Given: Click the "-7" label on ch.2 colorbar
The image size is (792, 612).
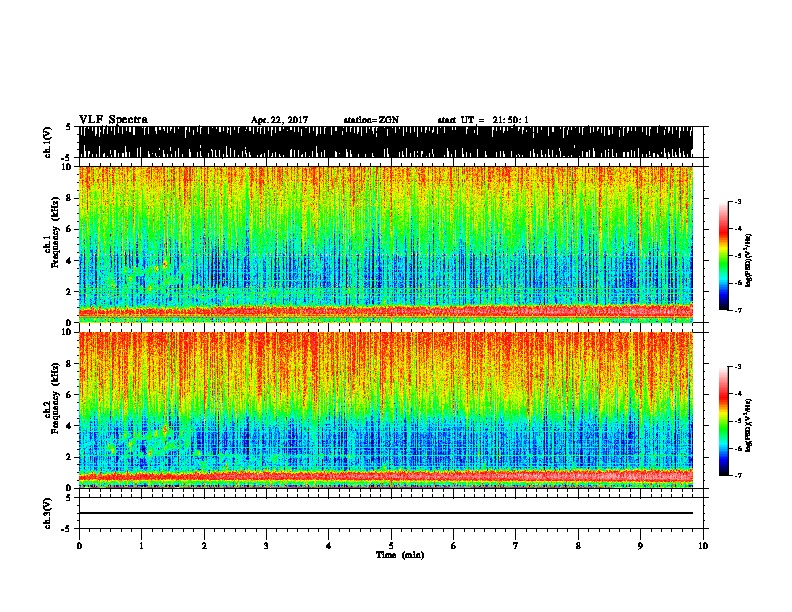Looking at the screenshot, I should (x=738, y=475).
